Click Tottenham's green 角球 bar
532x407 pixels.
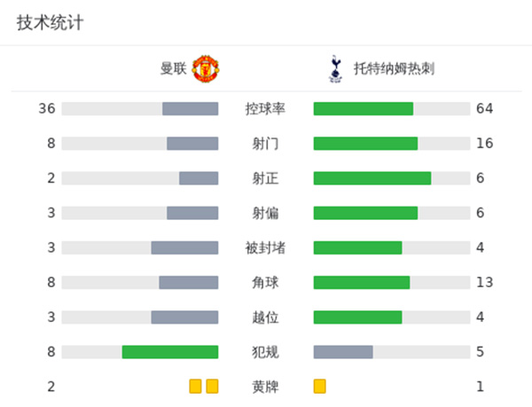tap(362, 283)
